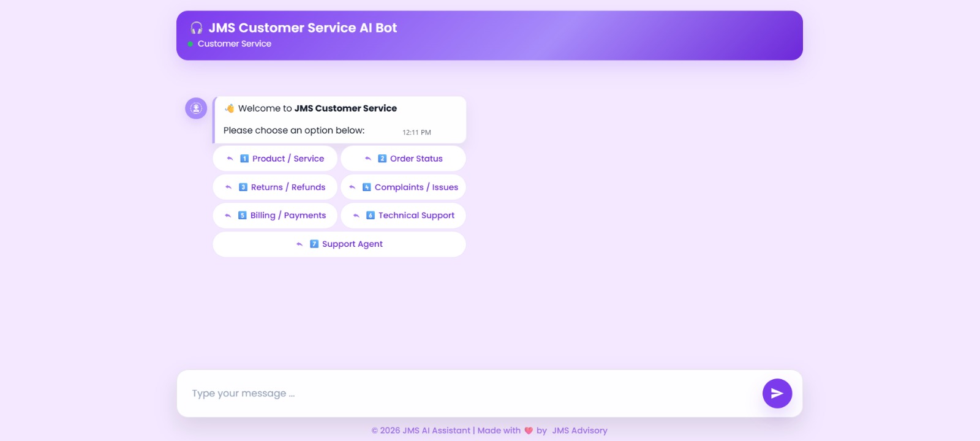Click the 2026 JMS AI Assistant copyright text
This screenshot has width=980, height=441.
[x=421, y=431]
